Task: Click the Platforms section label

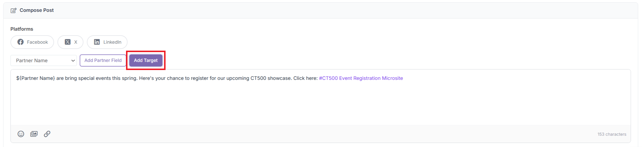Action: click(22, 29)
